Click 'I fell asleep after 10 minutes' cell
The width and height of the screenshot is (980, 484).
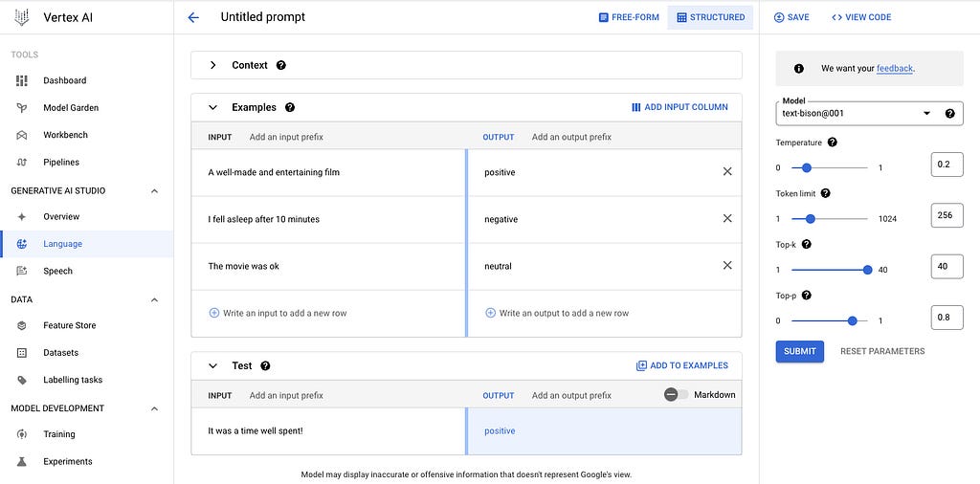pyautogui.click(x=328, y=219)
